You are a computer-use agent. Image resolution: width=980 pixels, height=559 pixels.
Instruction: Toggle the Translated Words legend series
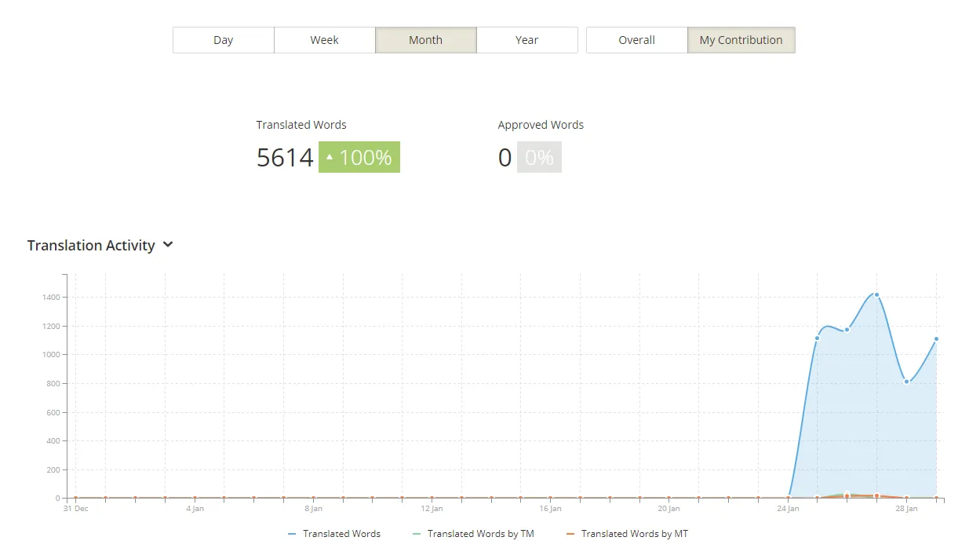[341, 534]
